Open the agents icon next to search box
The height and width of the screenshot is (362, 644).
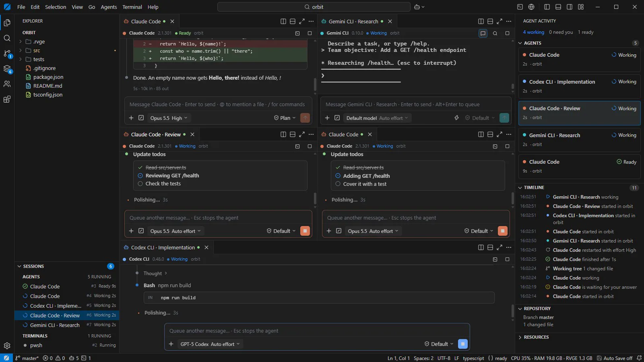click(x=419, y=7)
